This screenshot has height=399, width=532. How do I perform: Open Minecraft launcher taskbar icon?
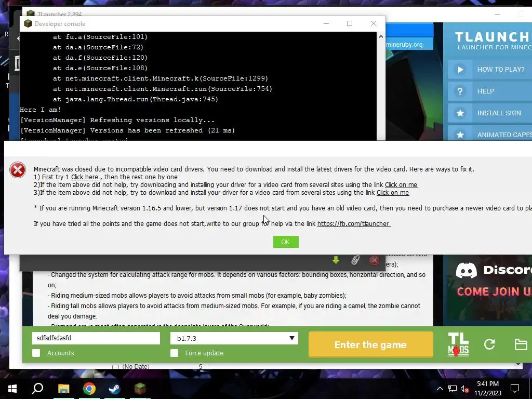(x=140, y=389)
